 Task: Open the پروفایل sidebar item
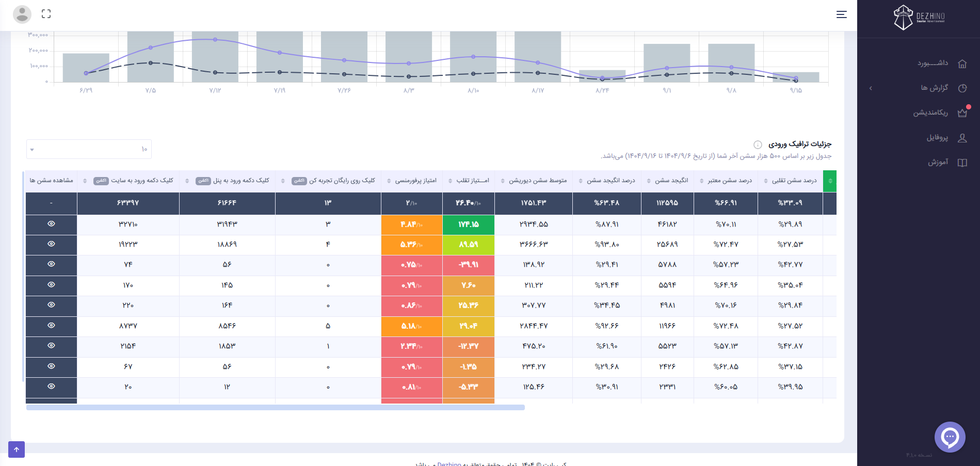[919, 138]
